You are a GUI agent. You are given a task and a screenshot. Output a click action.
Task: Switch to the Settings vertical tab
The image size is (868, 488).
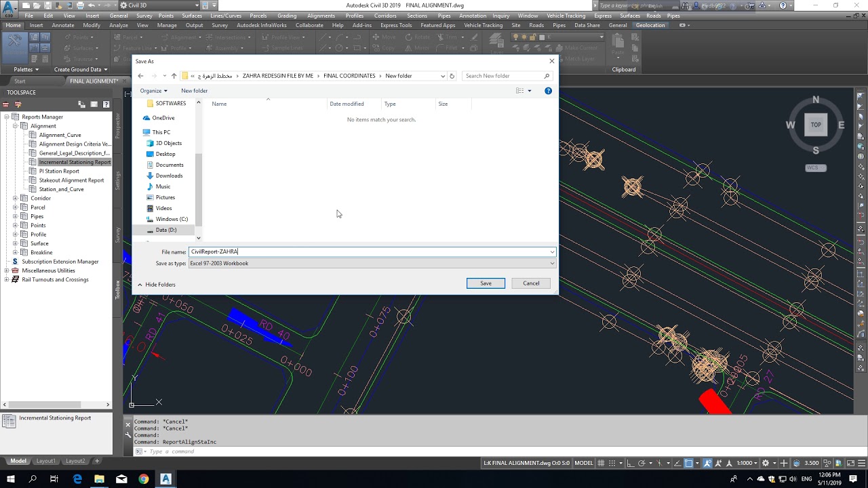click(117, 180)
